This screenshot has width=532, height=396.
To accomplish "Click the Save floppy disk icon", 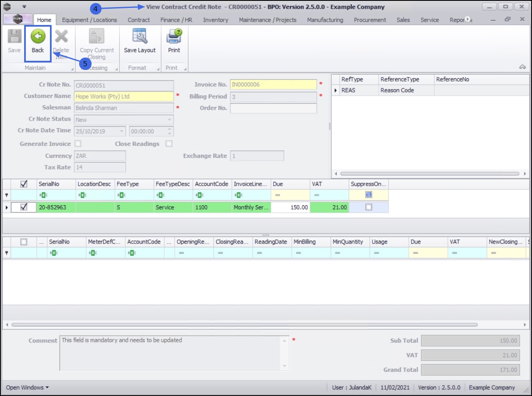I will 14,37.
